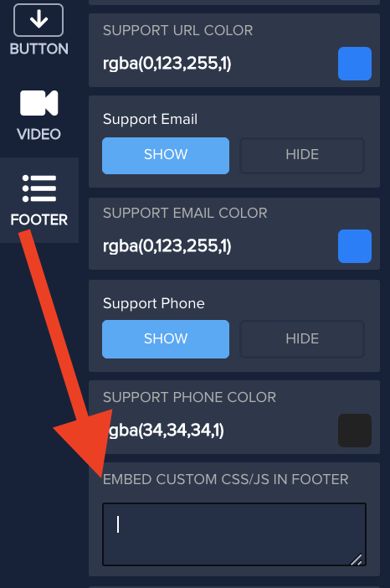Select the BUTTON sidebar label

(39, 49)
